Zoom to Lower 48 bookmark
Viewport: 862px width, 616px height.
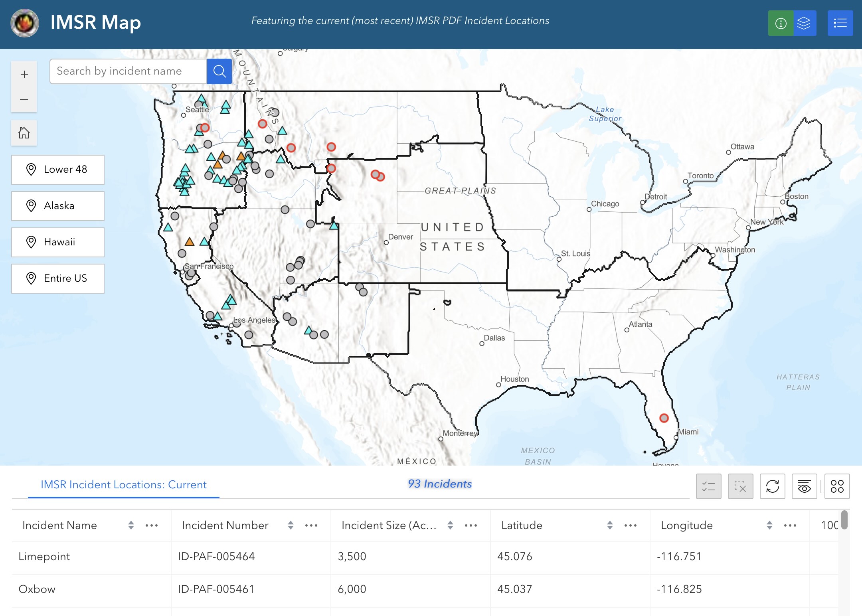[x=58, y=170]
